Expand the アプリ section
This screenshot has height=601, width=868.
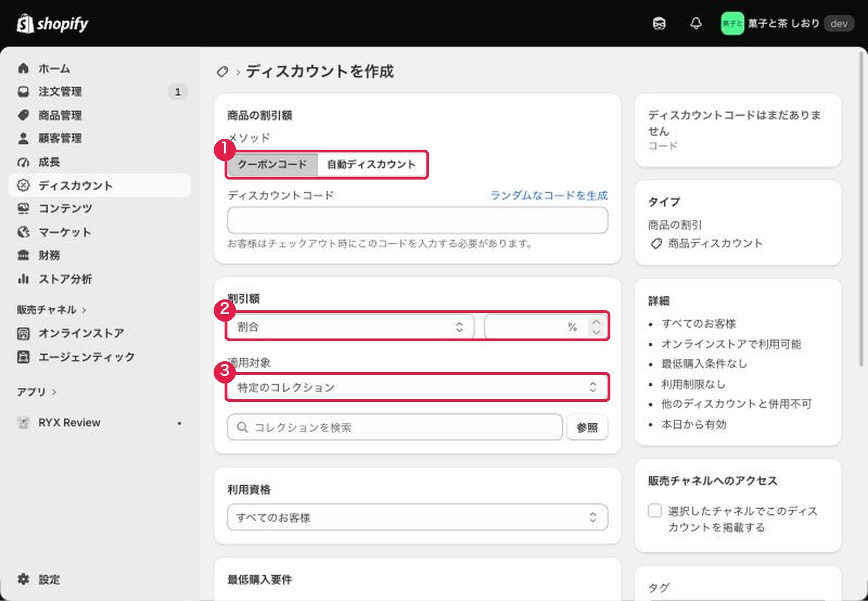click(36, 392)
